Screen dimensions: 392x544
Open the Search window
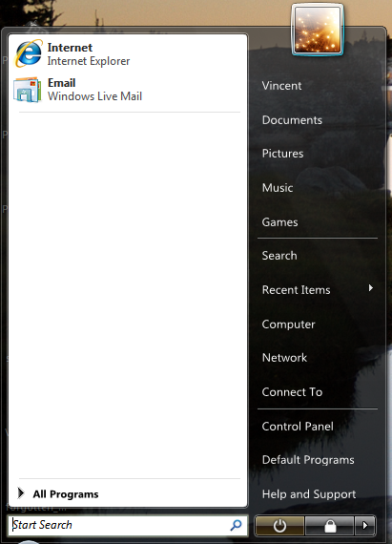pos(279,256)
